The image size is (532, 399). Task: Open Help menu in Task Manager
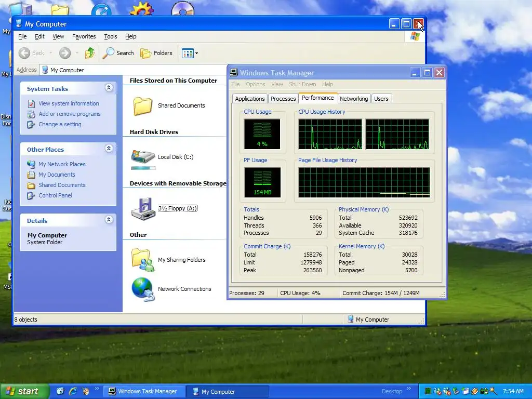[x=327, y=84]
